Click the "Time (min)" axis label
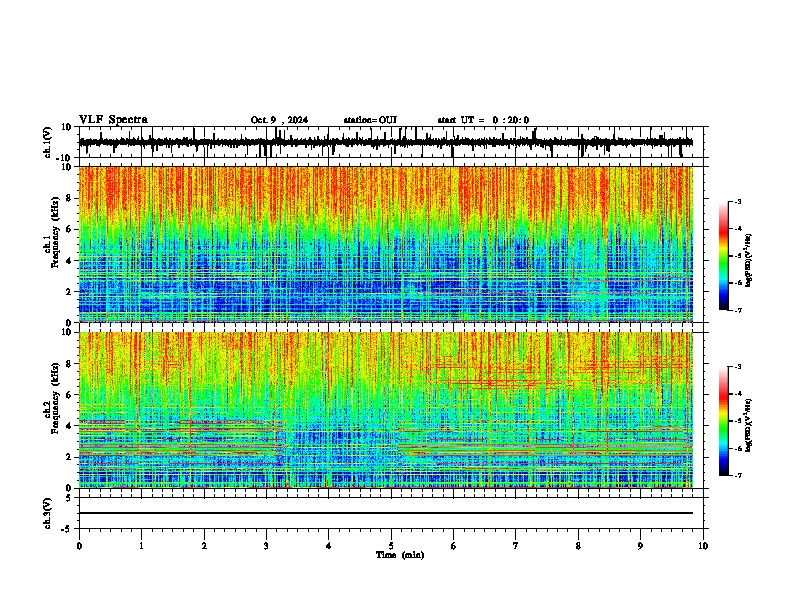The width and height of the screenshot is (792, 612). [x=400, y=555]
